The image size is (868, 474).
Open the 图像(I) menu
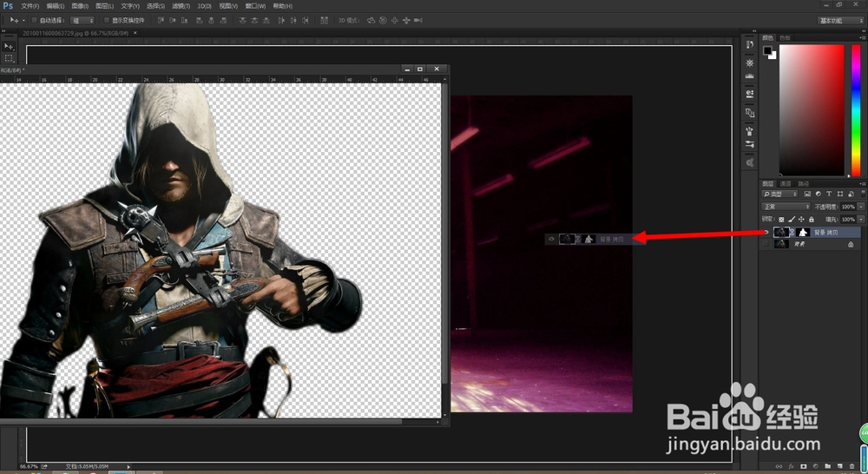pyautogui.click(x=80, y=6)
